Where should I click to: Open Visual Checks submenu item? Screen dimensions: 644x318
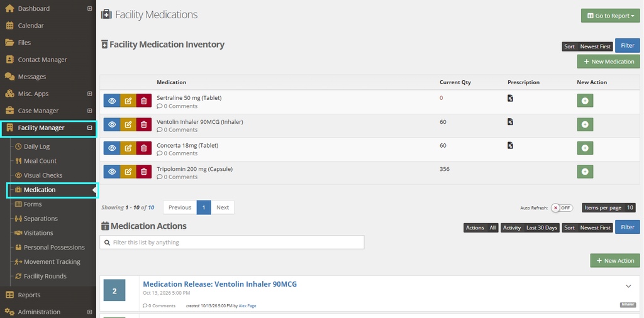[x=43, y=175]
